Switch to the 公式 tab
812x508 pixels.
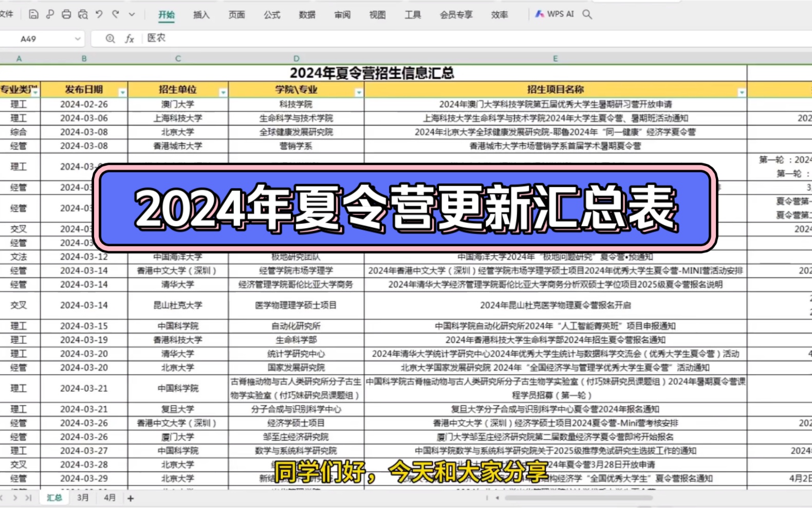272,15
